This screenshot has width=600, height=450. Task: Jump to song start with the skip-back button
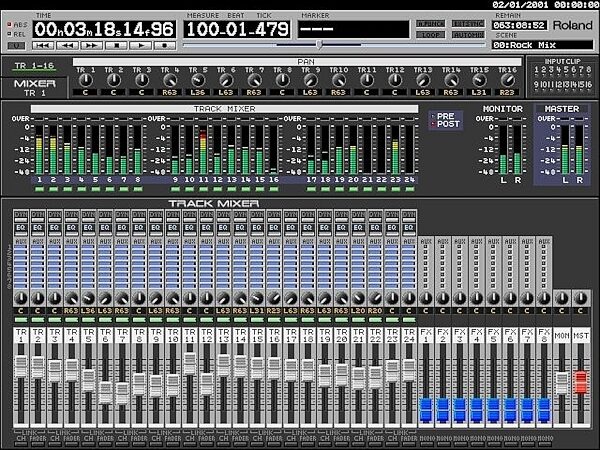43,46
